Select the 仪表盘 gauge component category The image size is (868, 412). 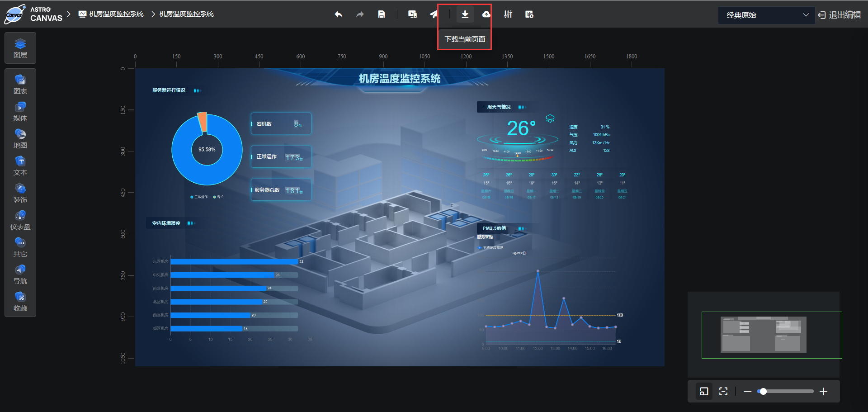tap(20, 220)
